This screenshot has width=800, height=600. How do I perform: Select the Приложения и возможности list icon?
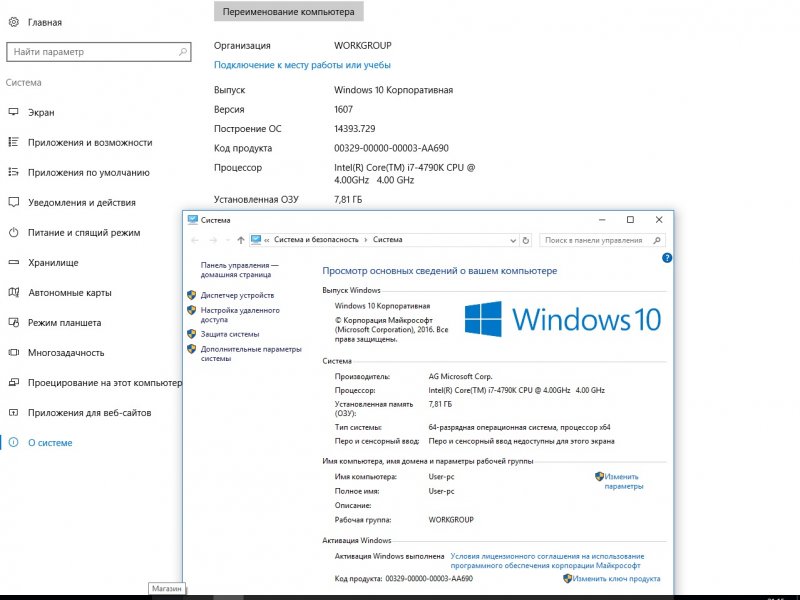point(14,142)
